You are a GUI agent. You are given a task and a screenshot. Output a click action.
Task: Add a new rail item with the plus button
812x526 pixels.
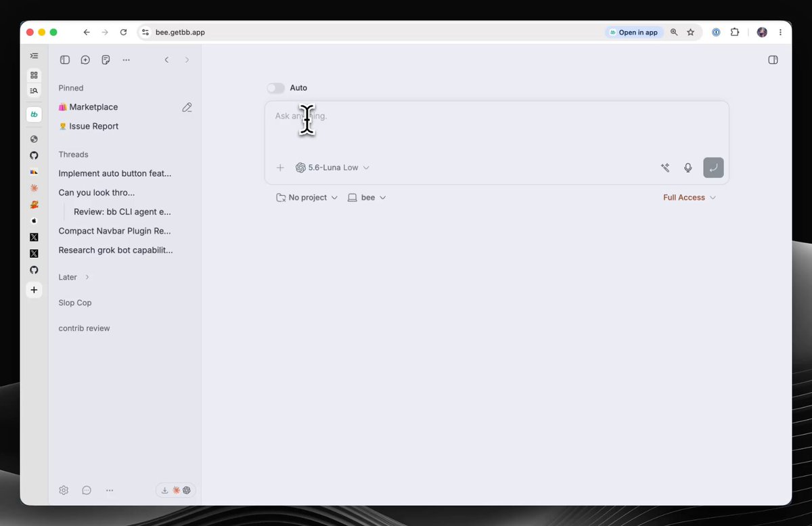34,290
